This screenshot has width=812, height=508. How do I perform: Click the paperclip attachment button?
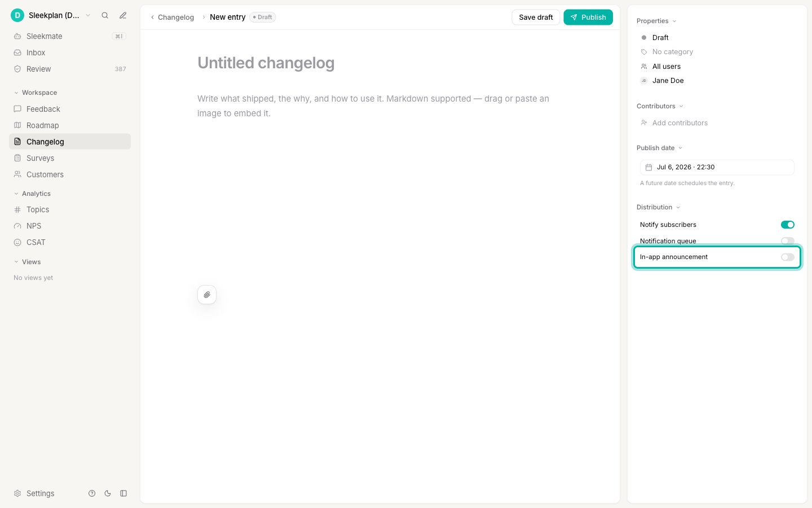207,295
